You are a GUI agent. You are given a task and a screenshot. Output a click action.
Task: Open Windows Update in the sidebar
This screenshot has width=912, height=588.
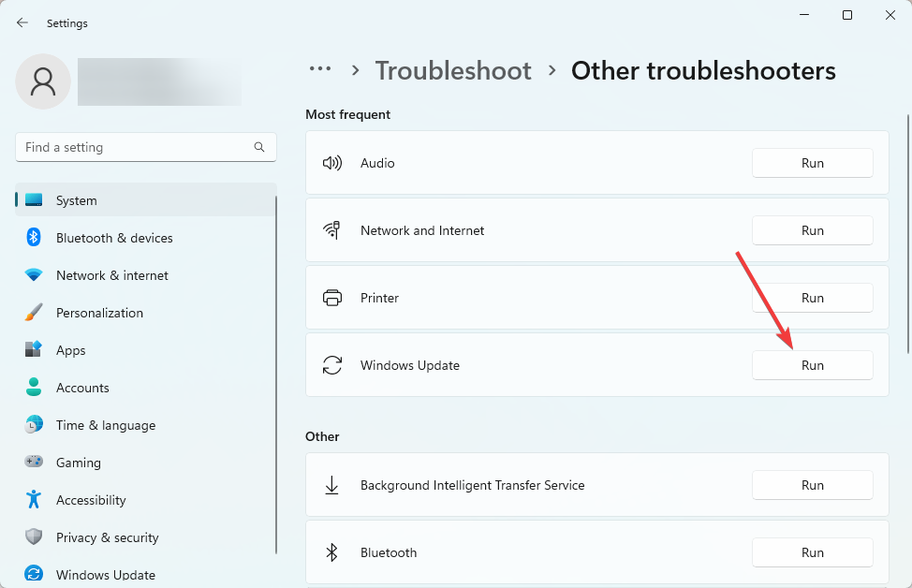tap(145, 574)
